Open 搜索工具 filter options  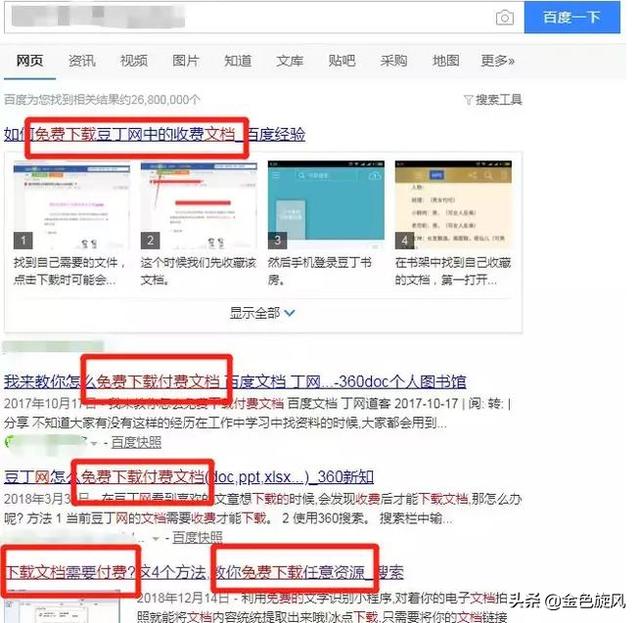[493, 100]
